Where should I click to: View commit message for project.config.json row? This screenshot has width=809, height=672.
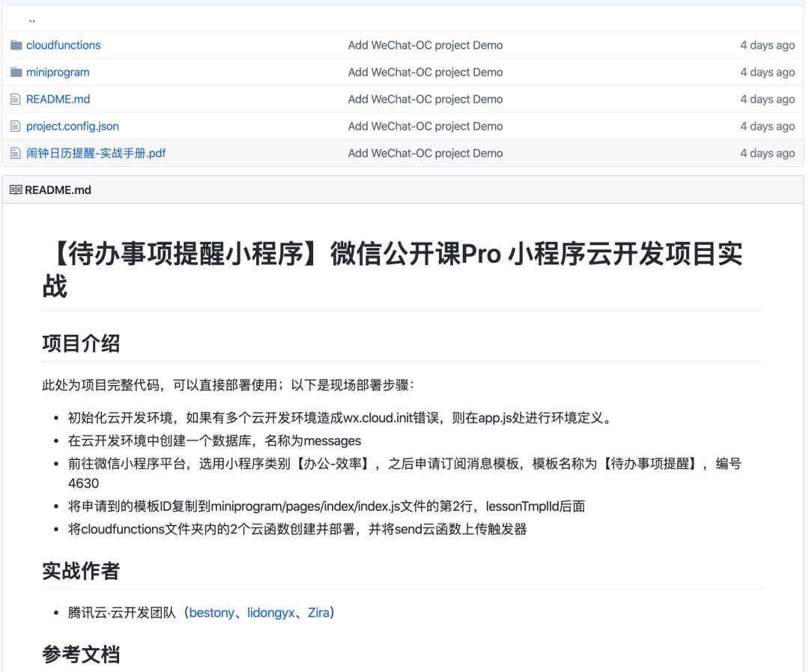point(425,126)
